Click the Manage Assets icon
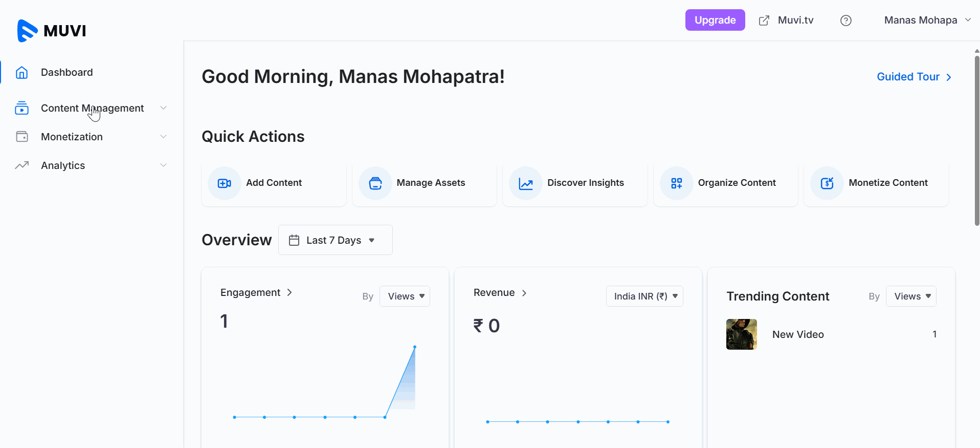 [x=375, y=183]
